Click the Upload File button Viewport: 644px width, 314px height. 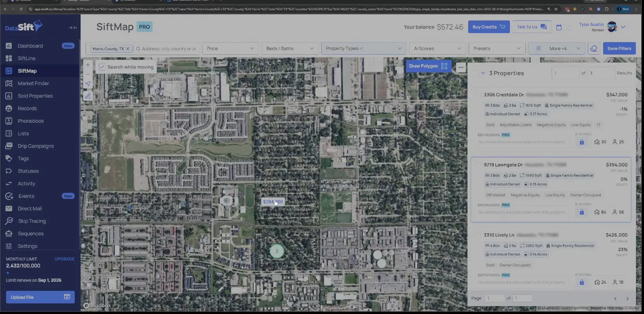(40, 297)
